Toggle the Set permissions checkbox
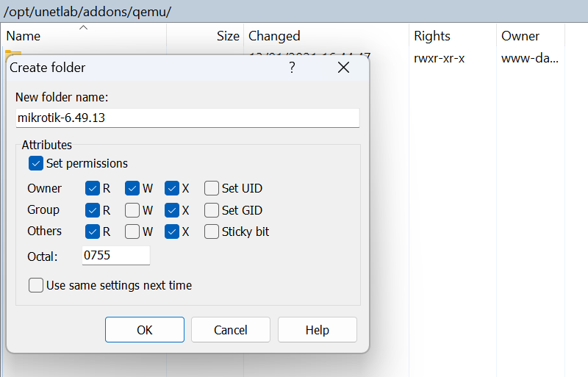This screenshot has height=377, width=588. tap(36, 164)
